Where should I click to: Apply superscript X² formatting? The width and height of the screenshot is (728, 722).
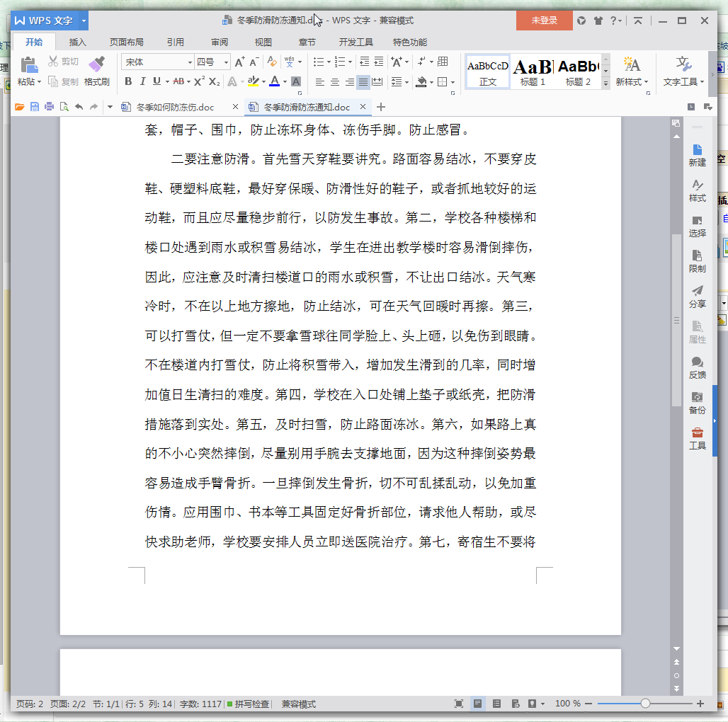click(199, 81)
